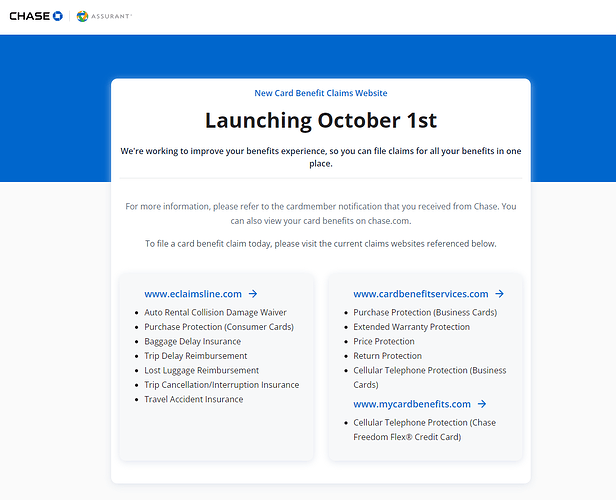Click the 'Launching October 1st' heading
616x500 pixels.
(320, 120)
